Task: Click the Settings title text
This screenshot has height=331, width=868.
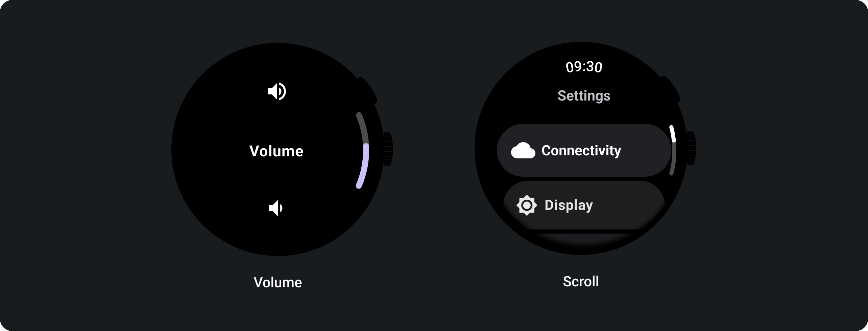Action: [584, 96]
